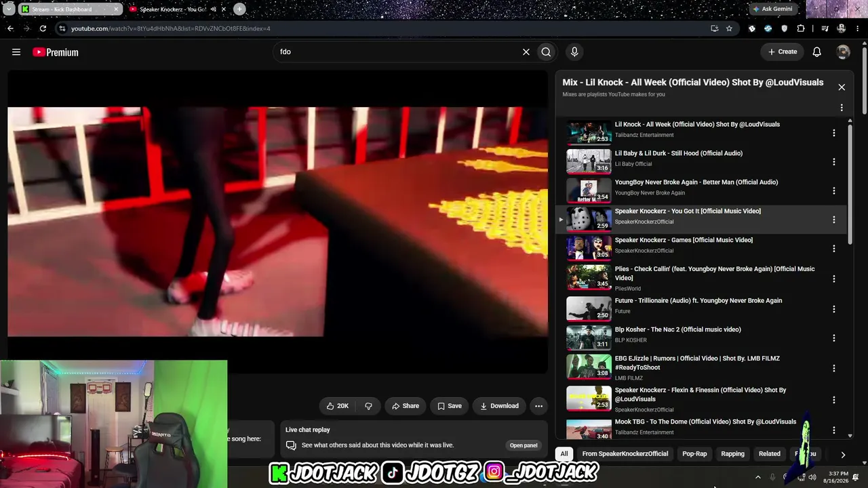
Task: Open the taskbar volume control
Action: (812, 477)
